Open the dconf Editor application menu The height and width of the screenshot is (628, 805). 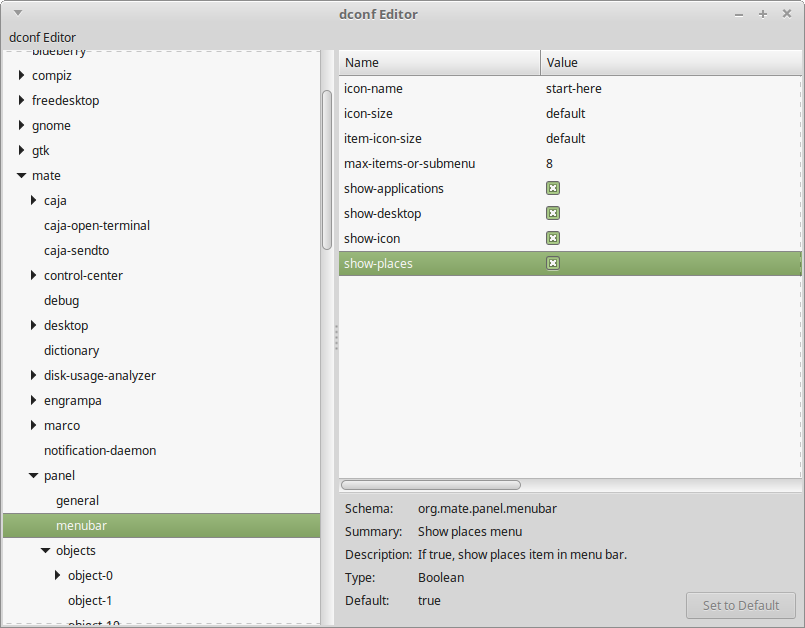coord(42,37)
